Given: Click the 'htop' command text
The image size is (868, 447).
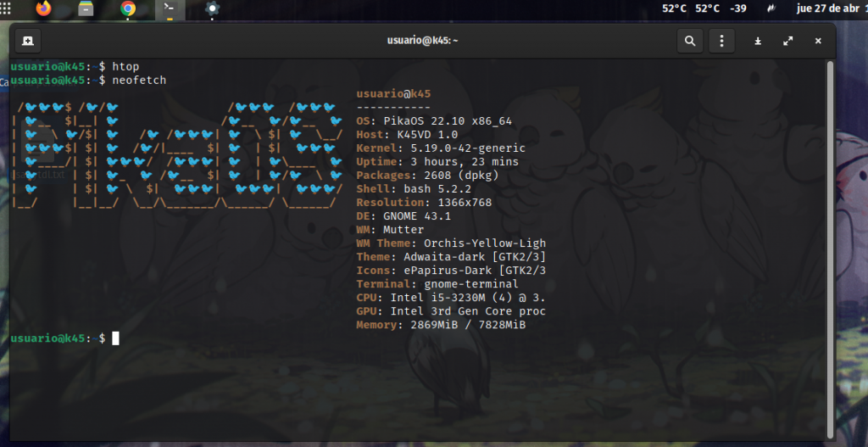Looking at the screenshot, I should point(125,66).
